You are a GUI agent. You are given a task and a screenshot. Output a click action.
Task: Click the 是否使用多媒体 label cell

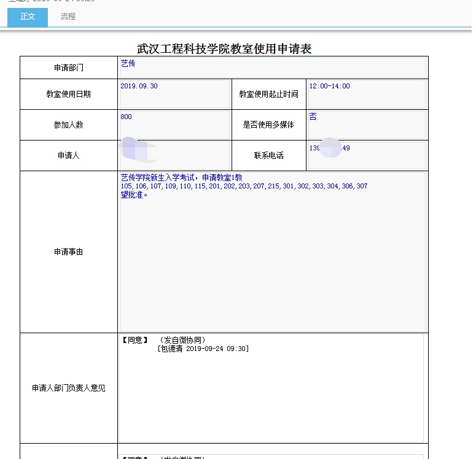pyautogui.click(x=268, y=125)
